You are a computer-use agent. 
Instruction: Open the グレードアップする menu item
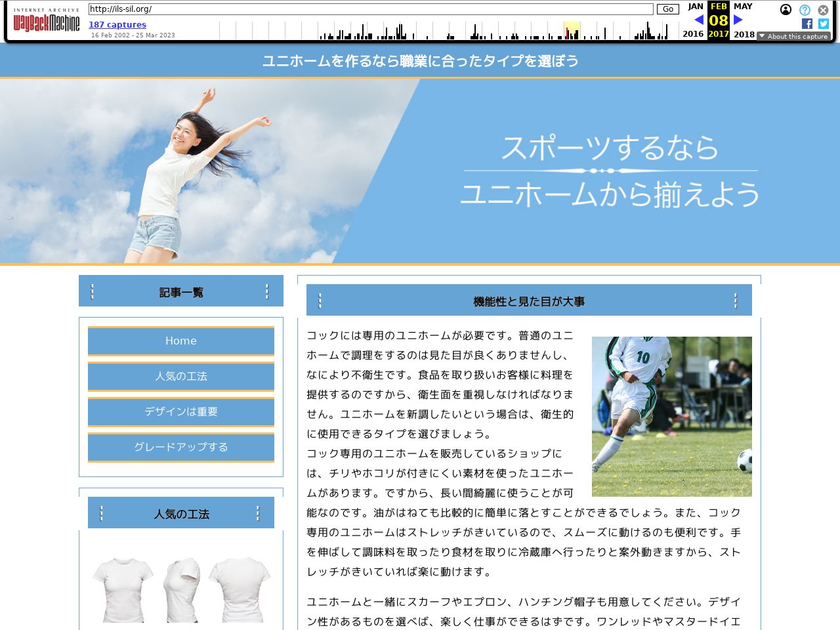(x=181, y=448)
